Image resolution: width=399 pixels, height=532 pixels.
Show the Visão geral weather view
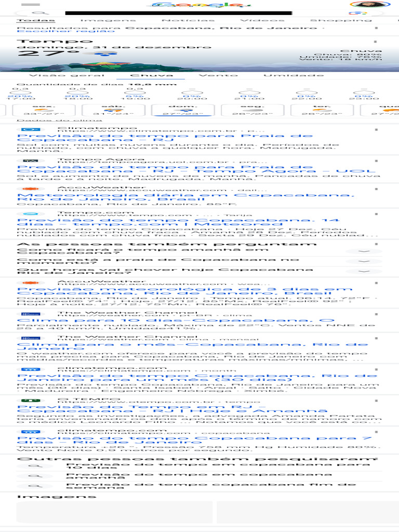click(67, 75)
